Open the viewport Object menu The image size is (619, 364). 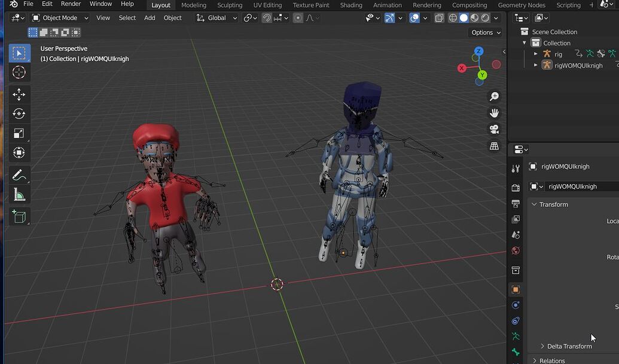172,18
